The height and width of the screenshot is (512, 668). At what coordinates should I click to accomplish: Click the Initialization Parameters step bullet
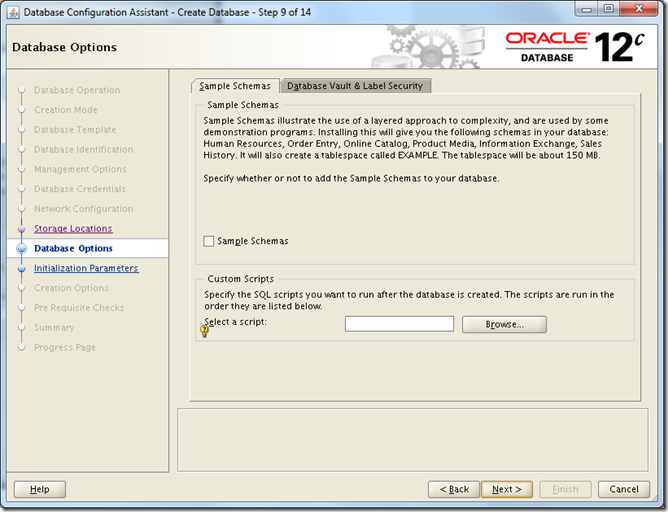click(x=20, y=269)
